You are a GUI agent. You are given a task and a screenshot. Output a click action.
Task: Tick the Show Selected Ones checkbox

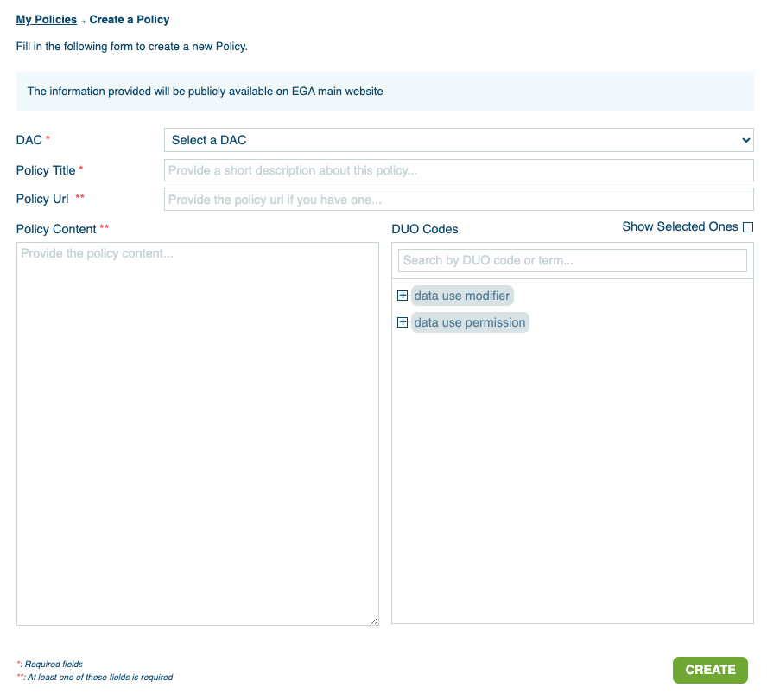(x=748, y=227)
